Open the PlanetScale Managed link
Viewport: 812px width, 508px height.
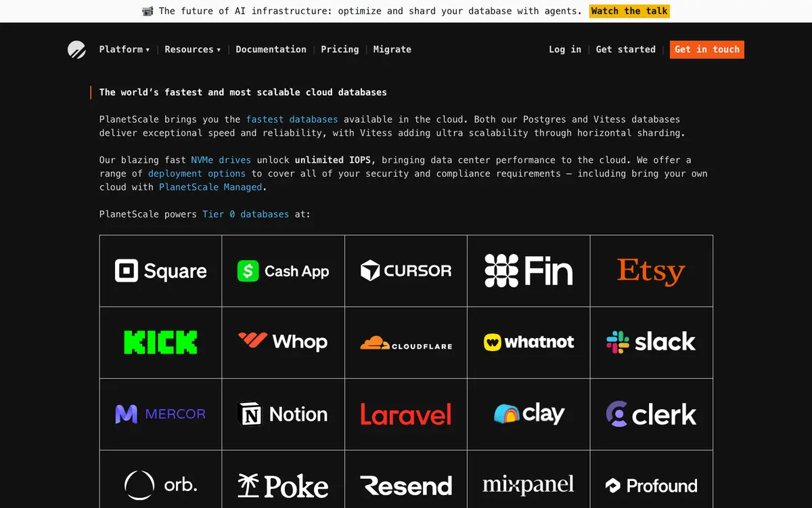210,187
